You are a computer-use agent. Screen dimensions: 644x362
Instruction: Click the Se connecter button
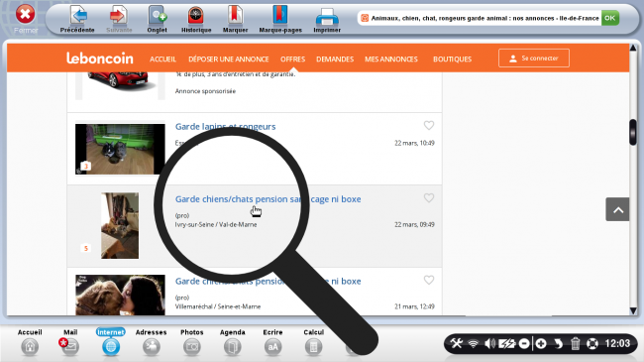[x=534, y=58]
